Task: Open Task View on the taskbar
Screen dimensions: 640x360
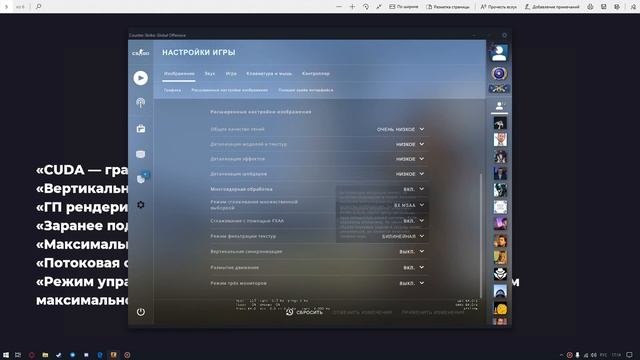Action: (x=18, y=355)
